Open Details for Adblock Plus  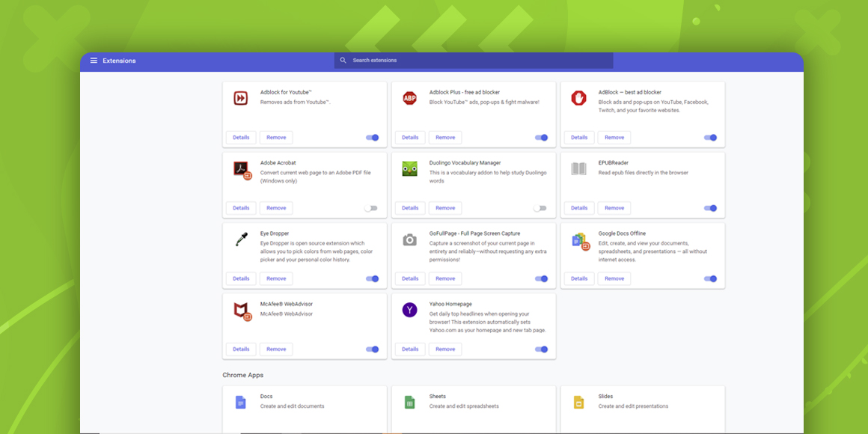pos(410,137)
